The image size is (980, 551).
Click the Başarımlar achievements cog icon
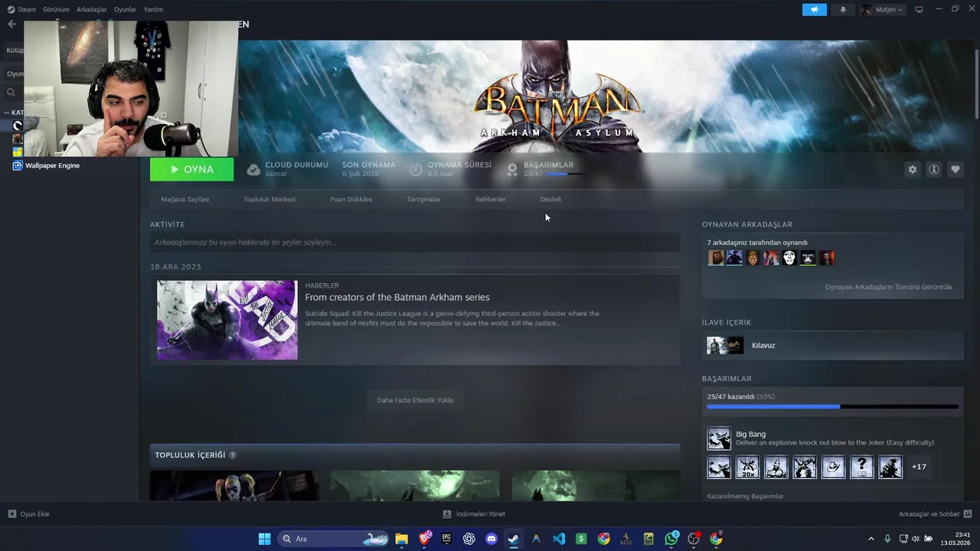tap(512, 168)
